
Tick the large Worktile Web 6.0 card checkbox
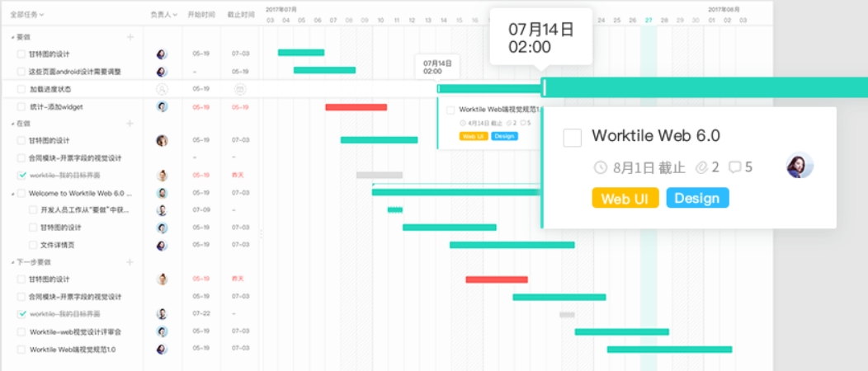pos(573,138)
